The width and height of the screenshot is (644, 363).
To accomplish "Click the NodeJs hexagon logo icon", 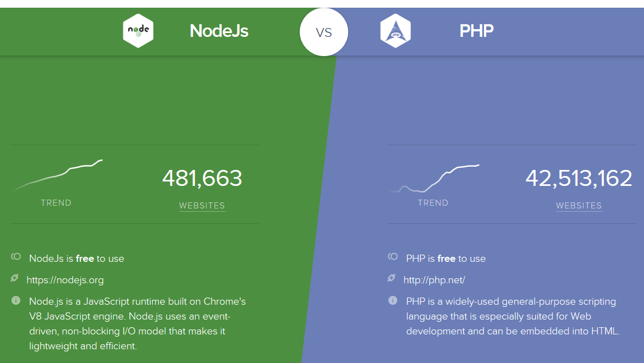I will 138,31.
